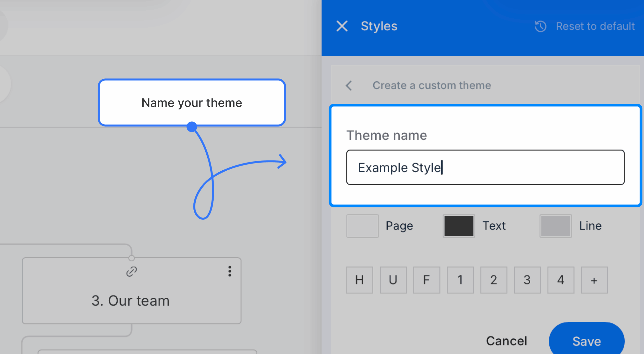The image size is (644, 354).
Task: Click the Reset to default history icon
Action: pyautogui.click(x=540, y=26)
